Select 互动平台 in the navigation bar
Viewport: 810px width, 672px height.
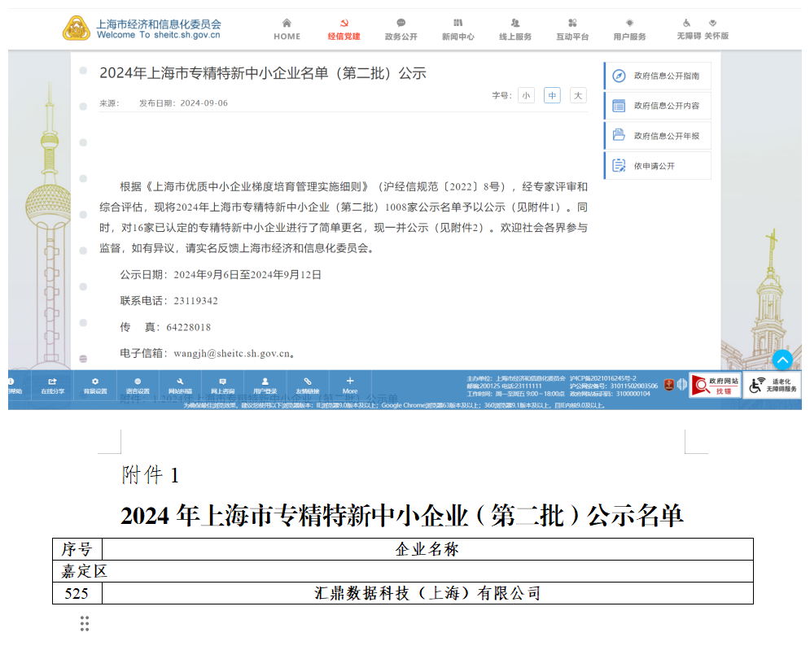572,29
